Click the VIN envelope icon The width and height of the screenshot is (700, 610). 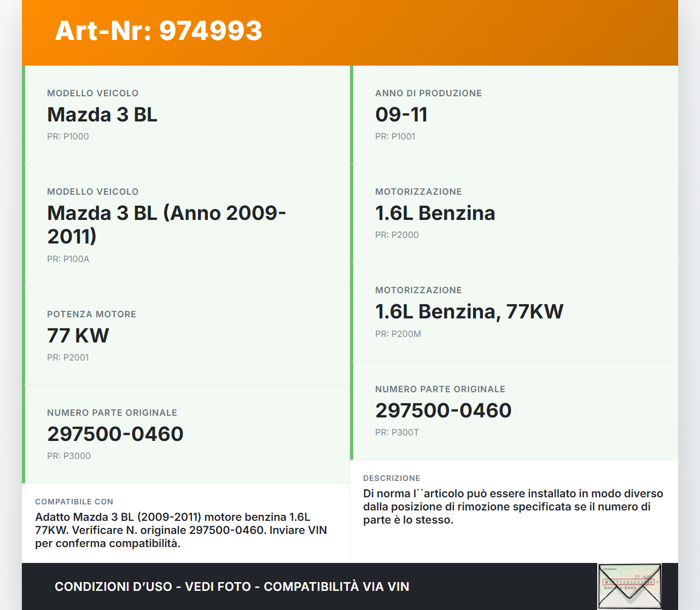pos(629,586)
